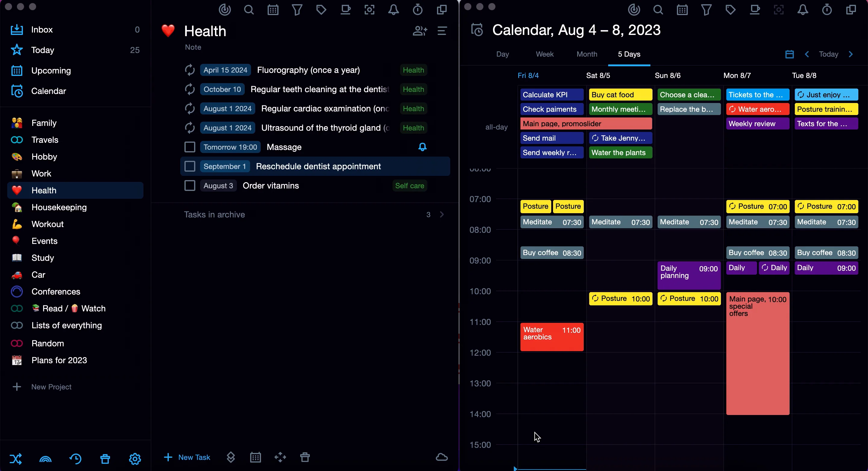
Task: Switch to the Week calendar tab
Action: (545, 54)
